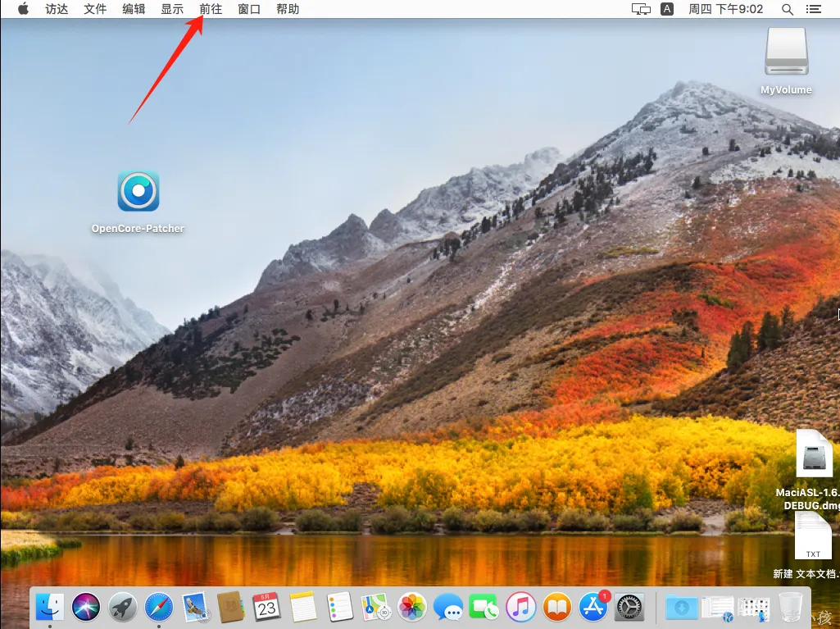Open Launchpad rocket icon

[x=123, y=607]
